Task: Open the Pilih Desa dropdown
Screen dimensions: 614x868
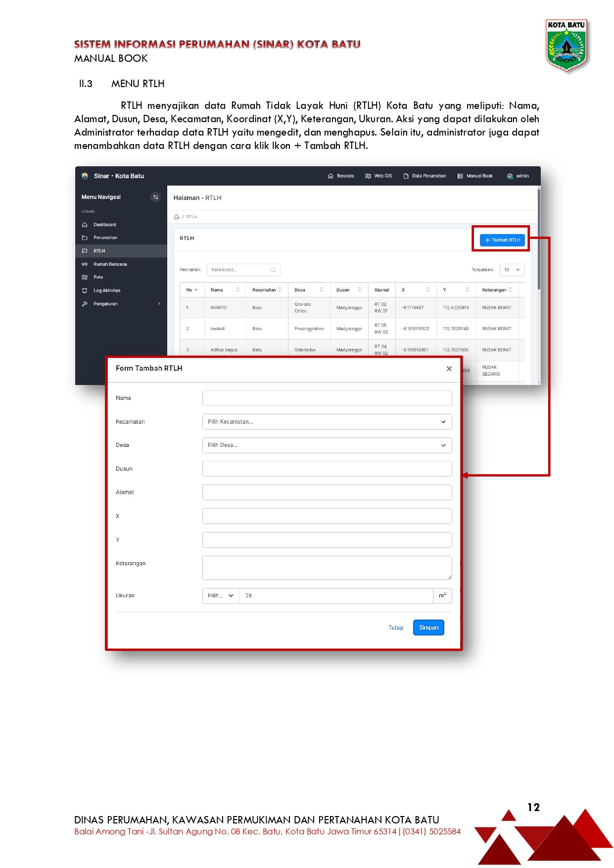Action: pos(327,445)
